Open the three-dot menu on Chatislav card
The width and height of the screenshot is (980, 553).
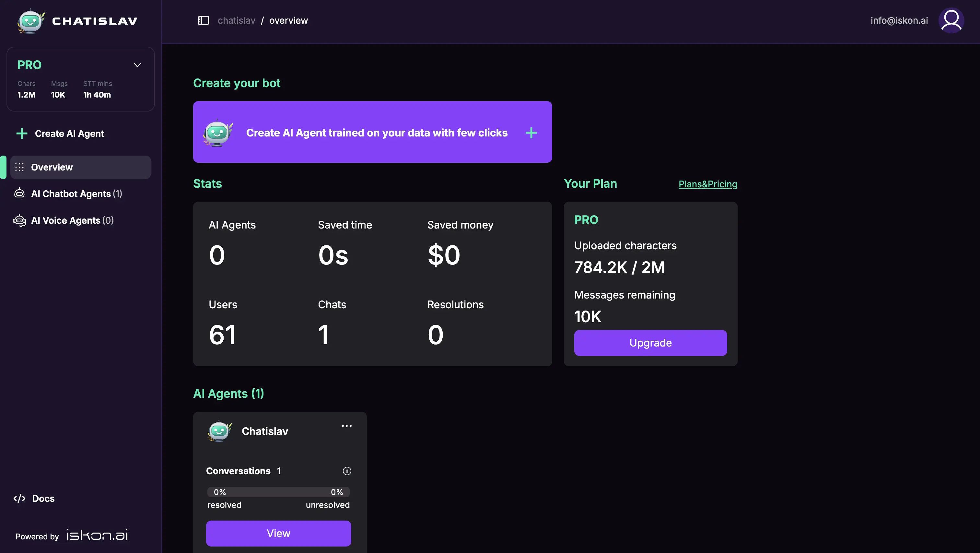click(346, 426)
